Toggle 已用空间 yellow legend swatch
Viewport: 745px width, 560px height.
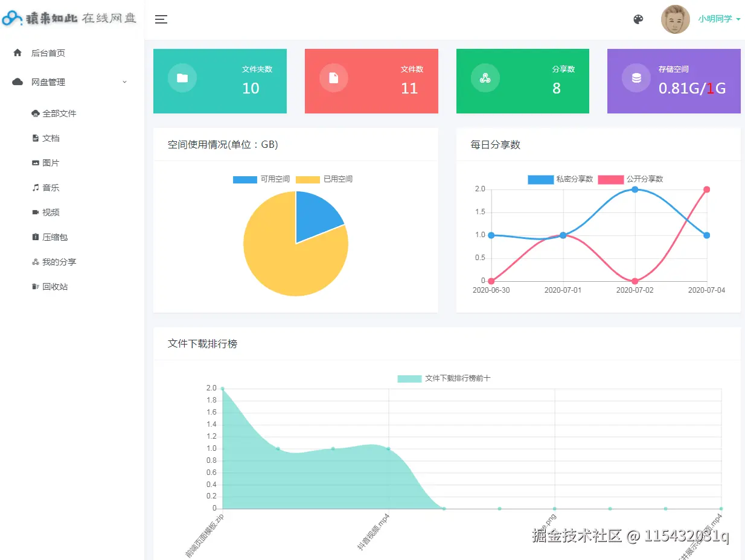[x=308, y=179]
